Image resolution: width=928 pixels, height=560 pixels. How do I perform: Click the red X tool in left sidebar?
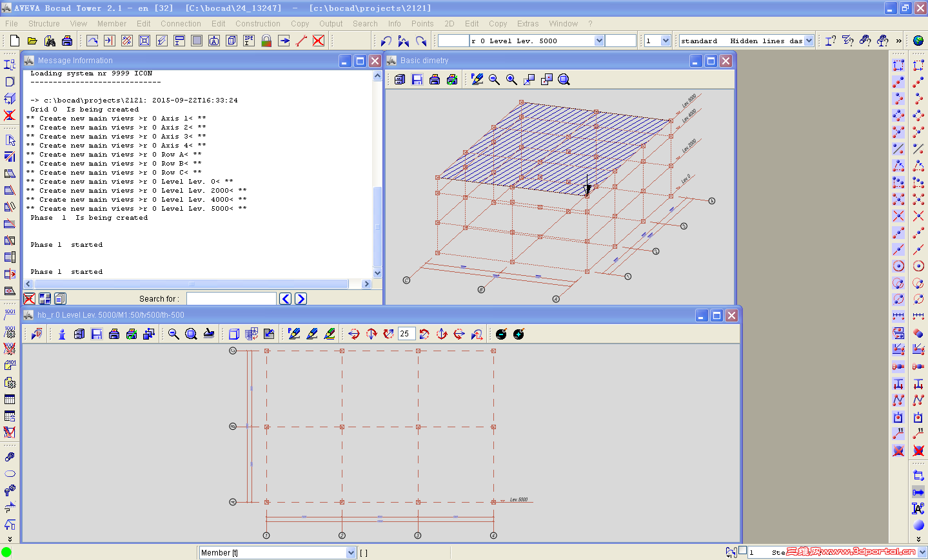click(x=10, y=115)
